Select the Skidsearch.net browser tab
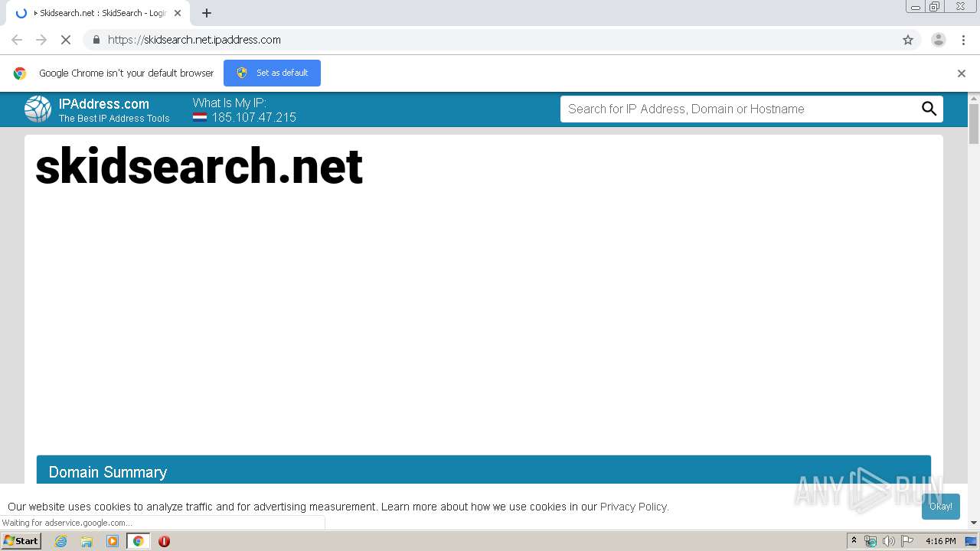980x551 pixels. (98, 13)
